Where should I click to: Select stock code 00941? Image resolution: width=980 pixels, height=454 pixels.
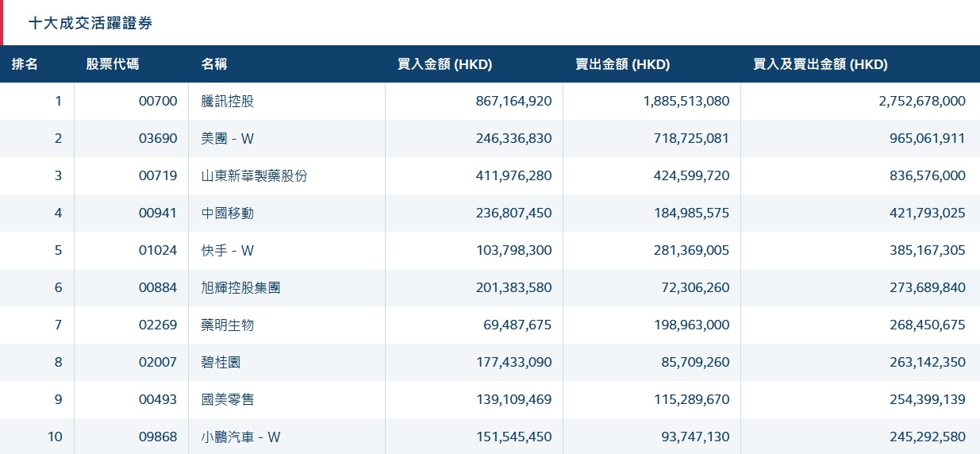[158, 213]
